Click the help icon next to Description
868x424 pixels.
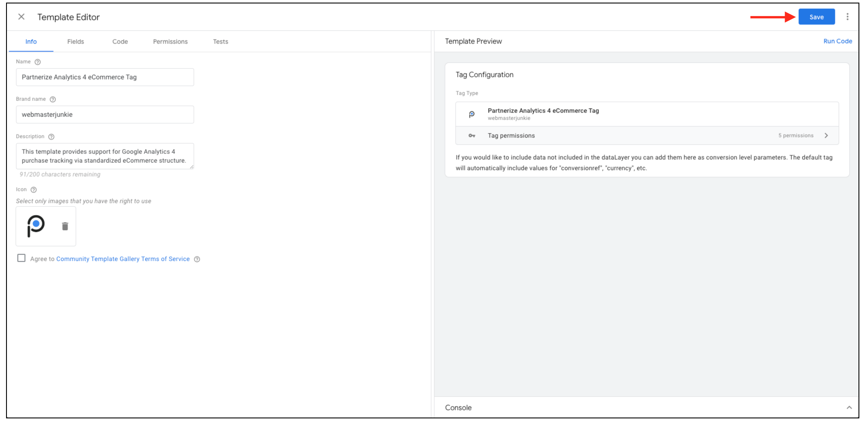pyautogui.click(x=51, y=137)
